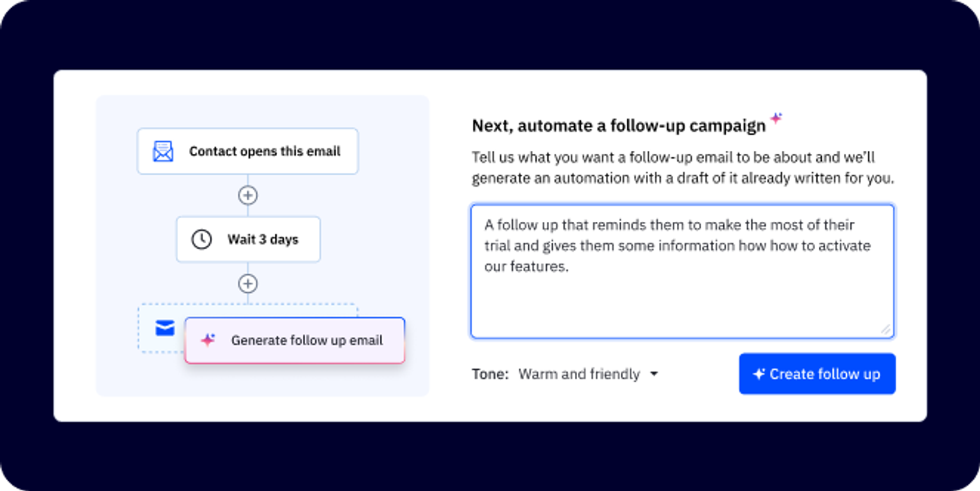Click the 'Next, automate a follow-up campaign' heading
The width and height of the screenshot is (980, 491).
point(618,126)
